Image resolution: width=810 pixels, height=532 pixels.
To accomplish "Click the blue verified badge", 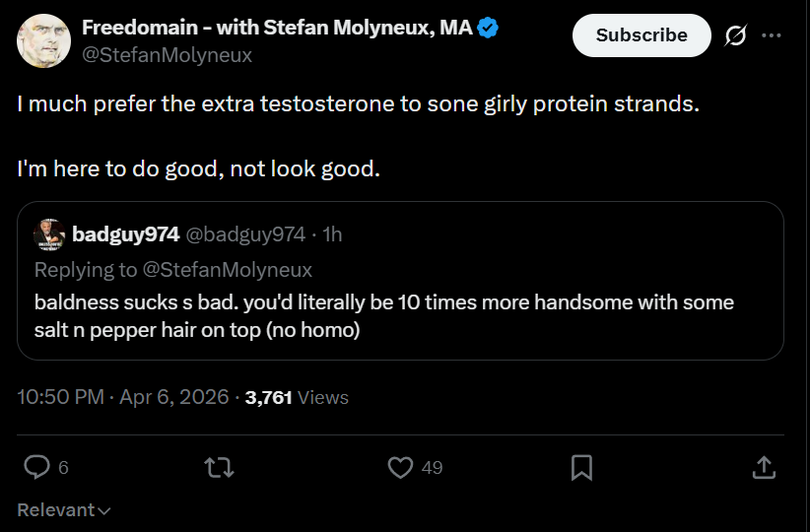I will (x=488, y=28).
